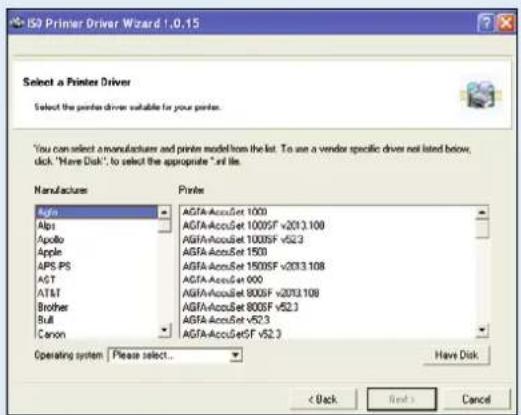
Task: Choose AGFA-AccuSet 1500 printer
Action: [328, 252]
